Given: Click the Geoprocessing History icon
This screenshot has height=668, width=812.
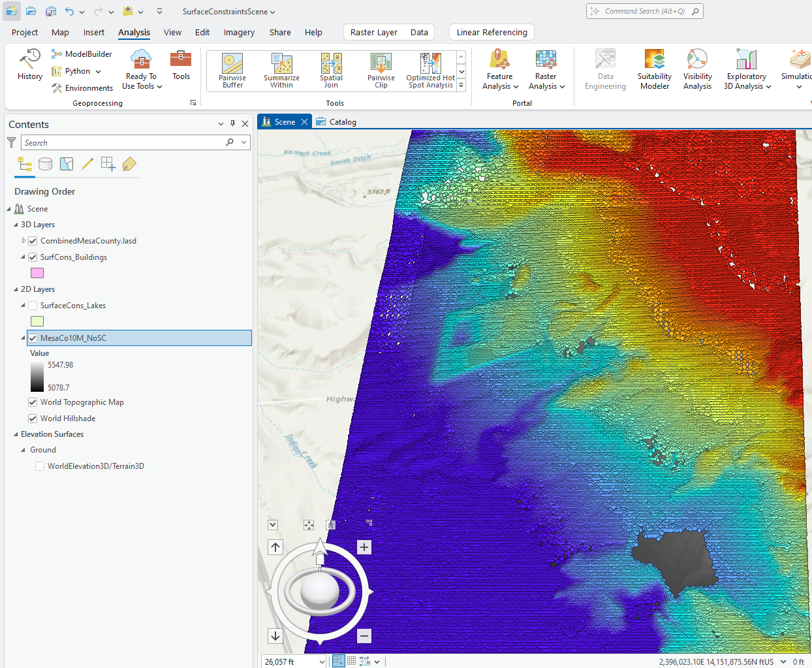Looking at the screenshot, I should 29,65.
